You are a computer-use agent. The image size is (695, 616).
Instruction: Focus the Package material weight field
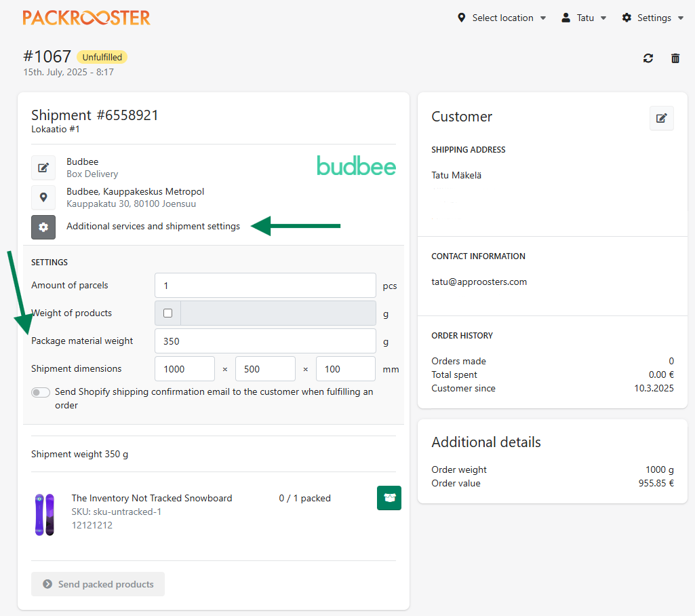click(265, 341)
